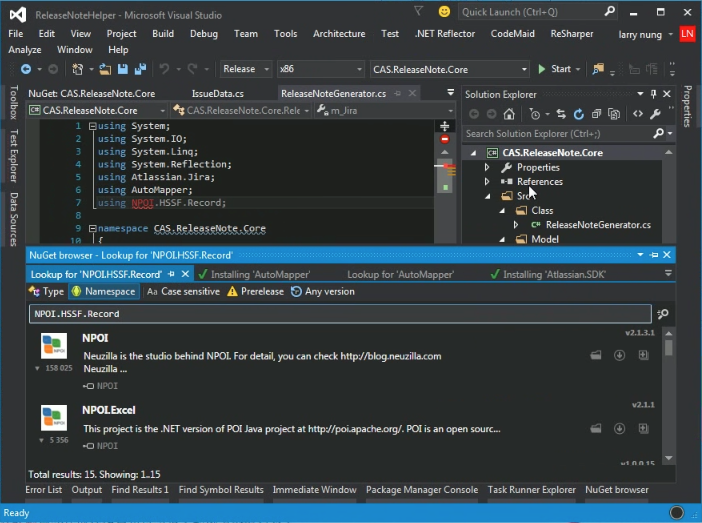This screenshot has width=702, height=523.
Task: Click the folder icon on NPOI.Excel row
Action: coord(596,429)
